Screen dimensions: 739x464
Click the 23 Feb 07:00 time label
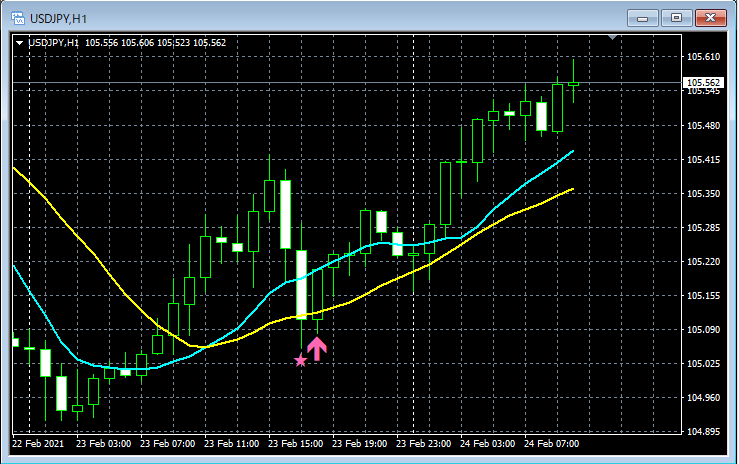tap(168, 444)
